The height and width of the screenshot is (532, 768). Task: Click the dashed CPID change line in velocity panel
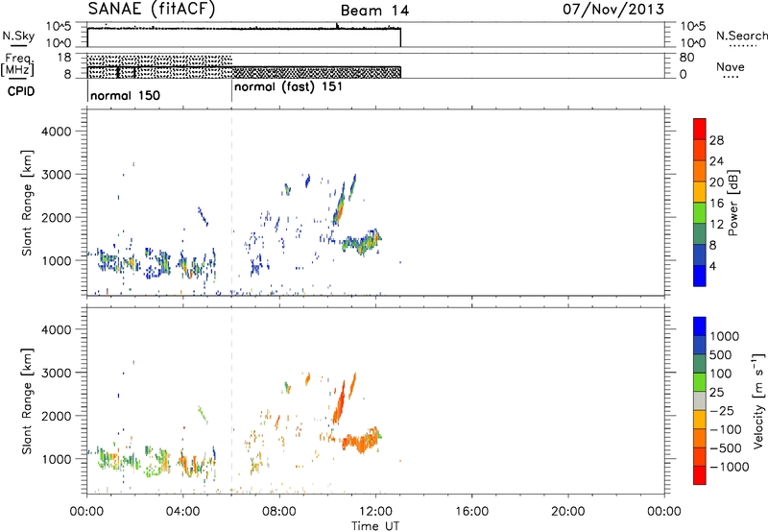pos(231,399)
